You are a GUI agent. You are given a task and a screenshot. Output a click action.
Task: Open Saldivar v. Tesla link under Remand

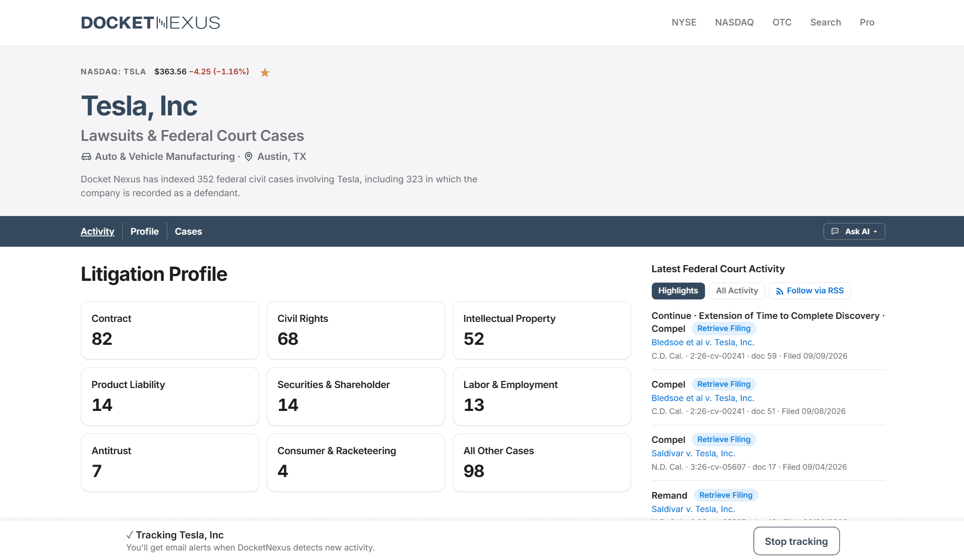(x=693, y=509)
